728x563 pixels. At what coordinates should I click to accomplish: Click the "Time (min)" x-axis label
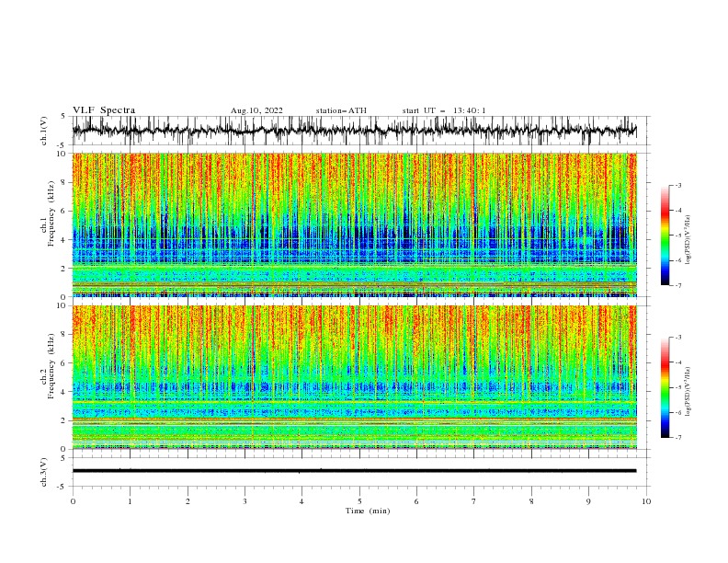tap(368, 511)
